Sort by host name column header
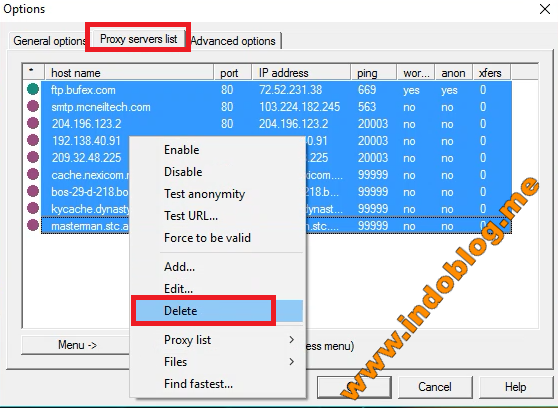Image resolution: width=558 pixels, height=408 pixels. pos(130,73)
